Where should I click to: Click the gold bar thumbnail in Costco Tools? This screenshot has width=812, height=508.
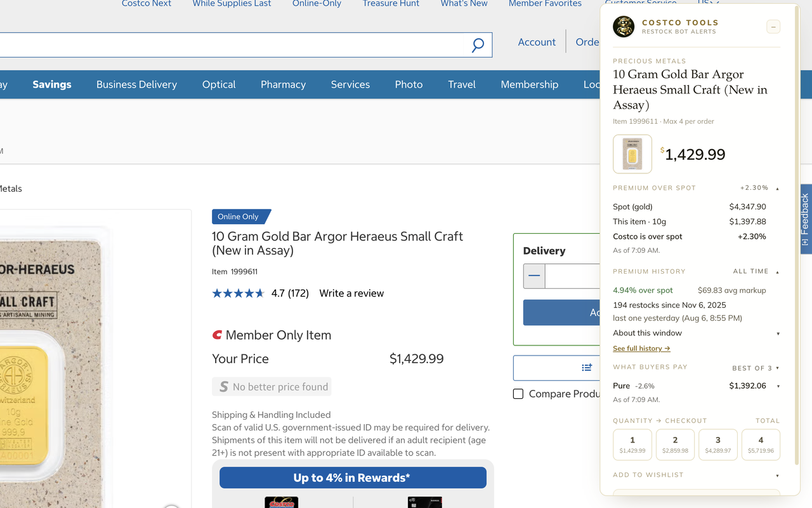(632, 154)
